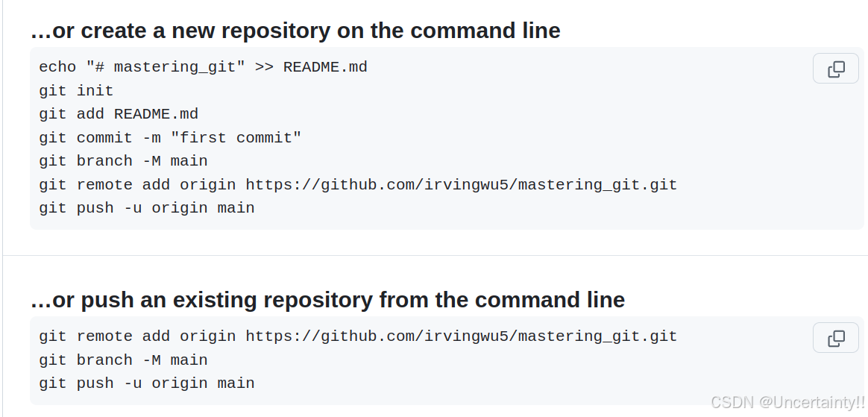
Task: Click the git init command line
Action: point(76,91)
